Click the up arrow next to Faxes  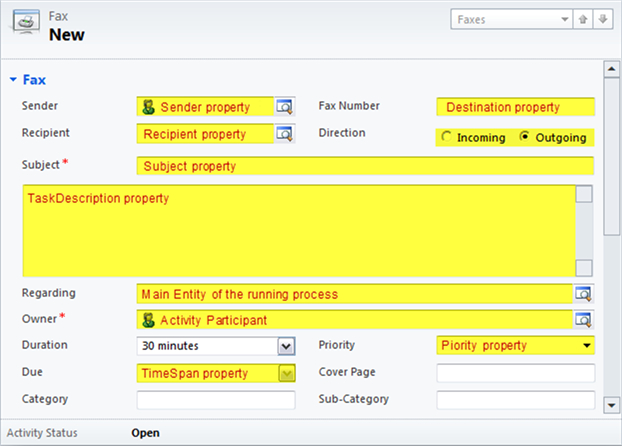click(x=583, y=19)
